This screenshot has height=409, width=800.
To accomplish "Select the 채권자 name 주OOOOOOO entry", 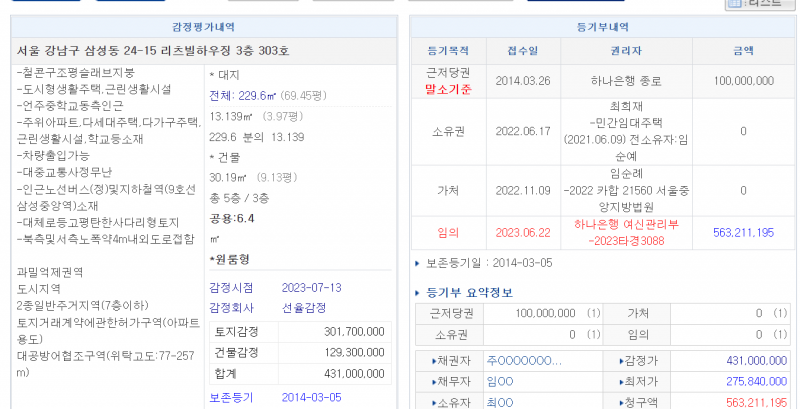I will [x=523, y=360].
